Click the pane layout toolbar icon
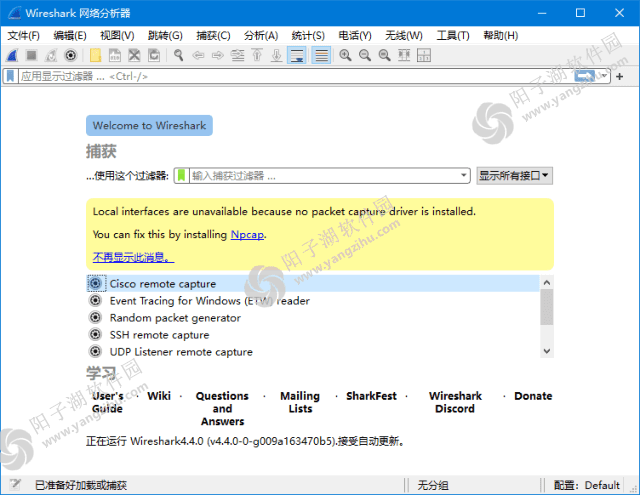The image size is (640, 495). coord(424,55)
